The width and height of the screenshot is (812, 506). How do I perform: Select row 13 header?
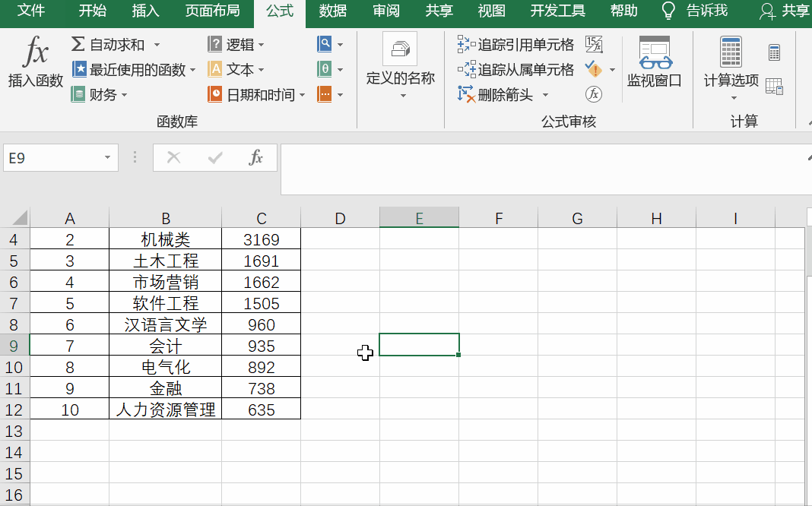14,431
